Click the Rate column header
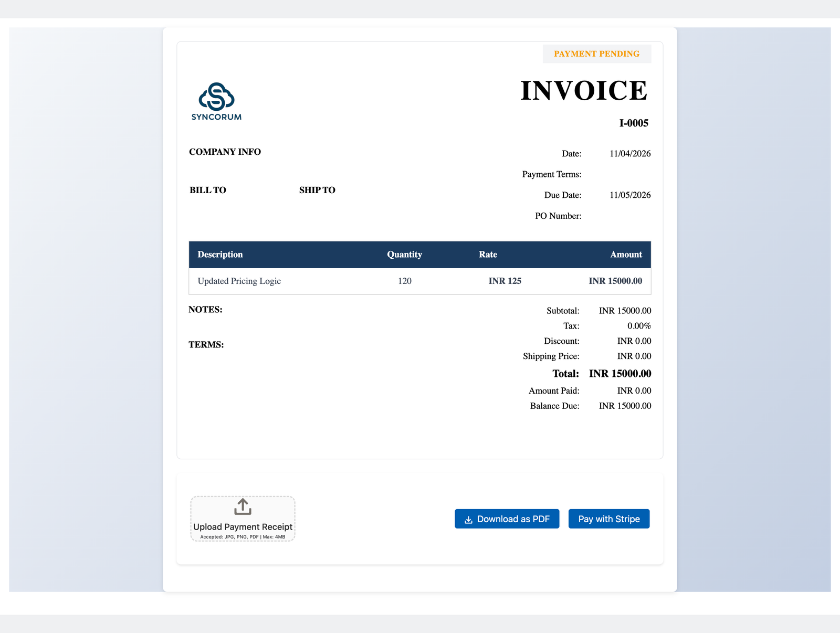The image size is (840, 633). pyautogui.click(x=488, y=255)
